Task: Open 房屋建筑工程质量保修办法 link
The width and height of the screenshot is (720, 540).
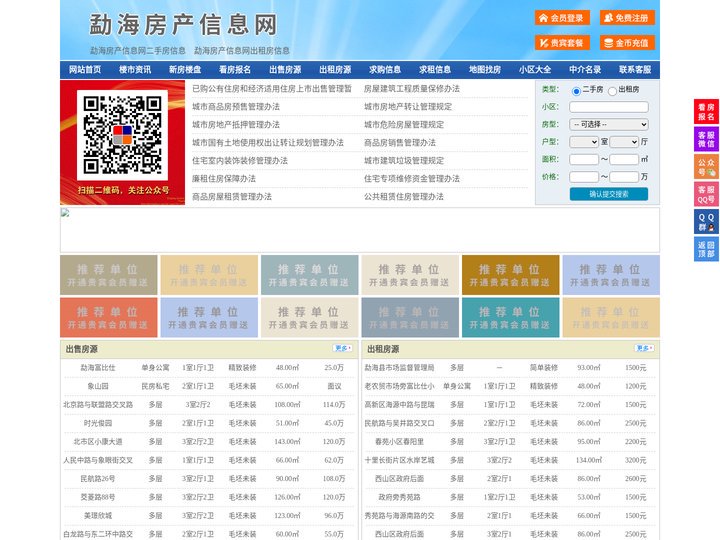Action: (412, 89)
